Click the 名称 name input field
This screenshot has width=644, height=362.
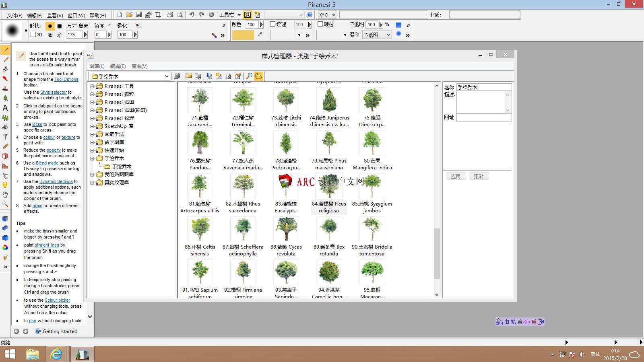(x=484, y=87)
